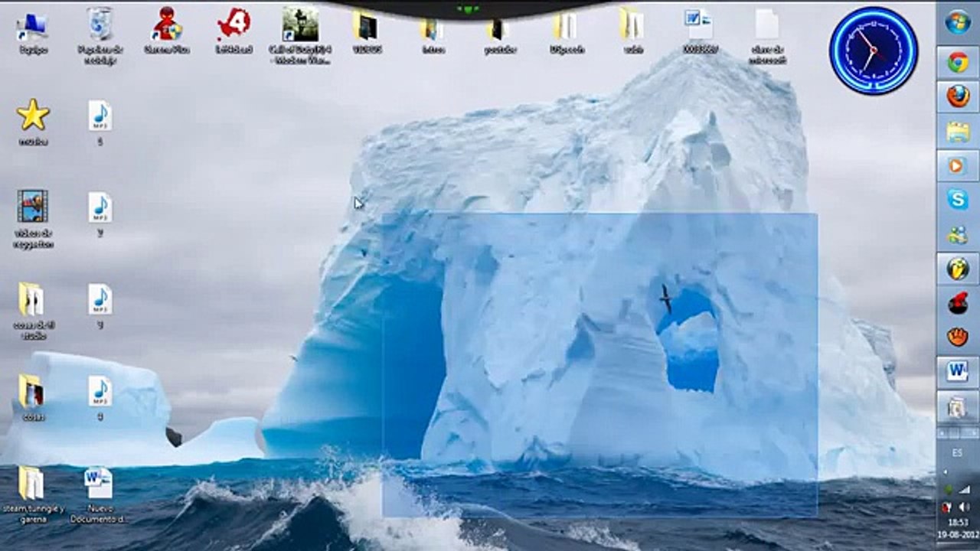980x551 pixels.
Task: Open the Windows Start menu orb
Action: [958, 21]
